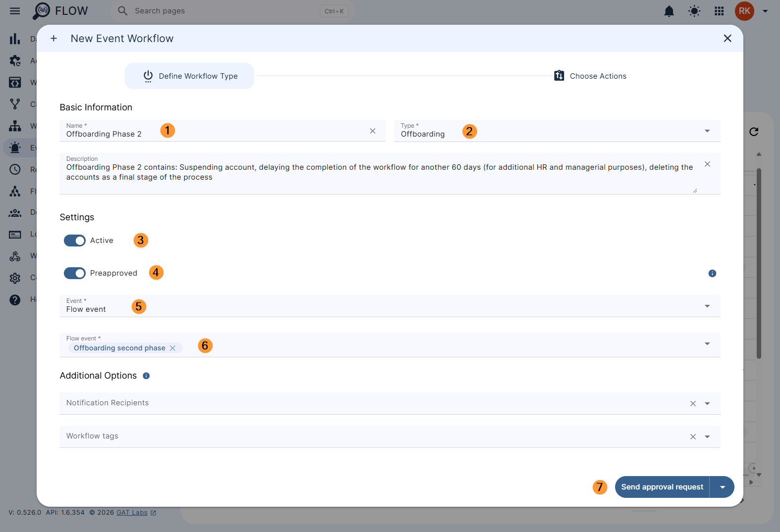Click the FLOW logo icon

coord(42,11)
